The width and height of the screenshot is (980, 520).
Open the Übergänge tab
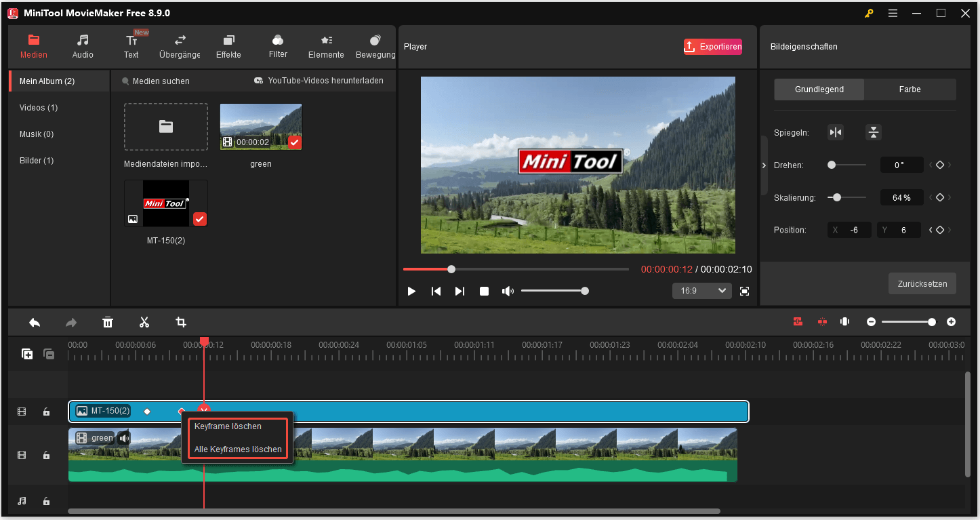[x=180, y=47]
